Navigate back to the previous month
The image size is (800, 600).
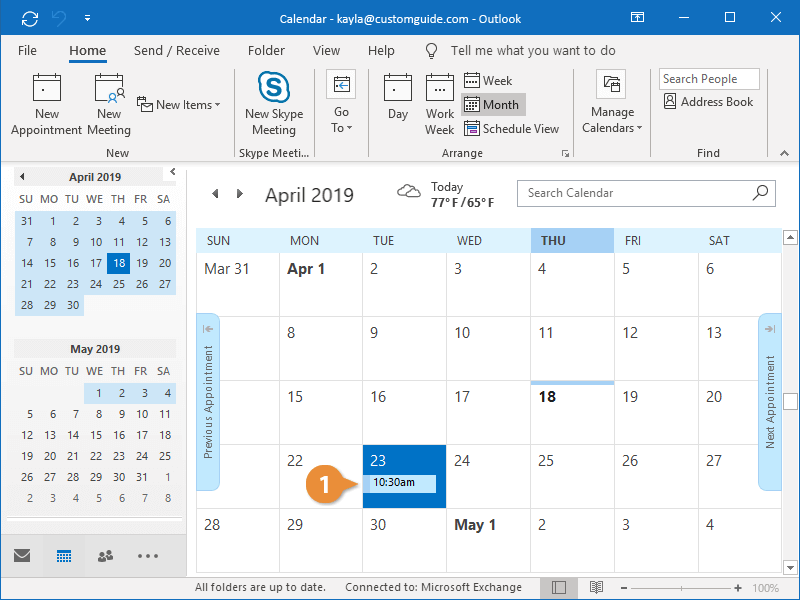point(215,194)
